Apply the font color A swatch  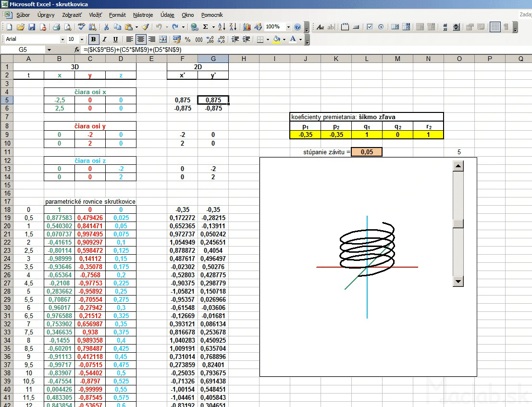coord(293,39)
